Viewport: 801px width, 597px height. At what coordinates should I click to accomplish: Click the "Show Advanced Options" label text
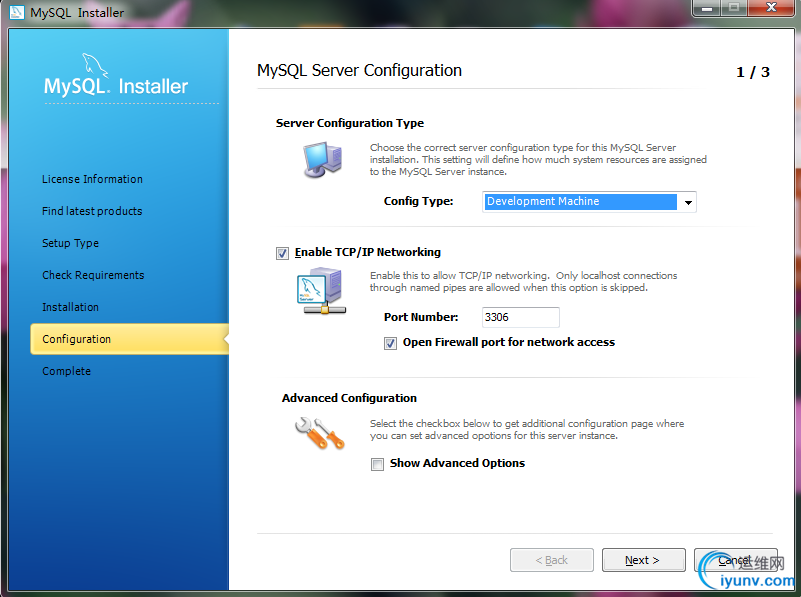pyautogui.click(x=457, y=463)
